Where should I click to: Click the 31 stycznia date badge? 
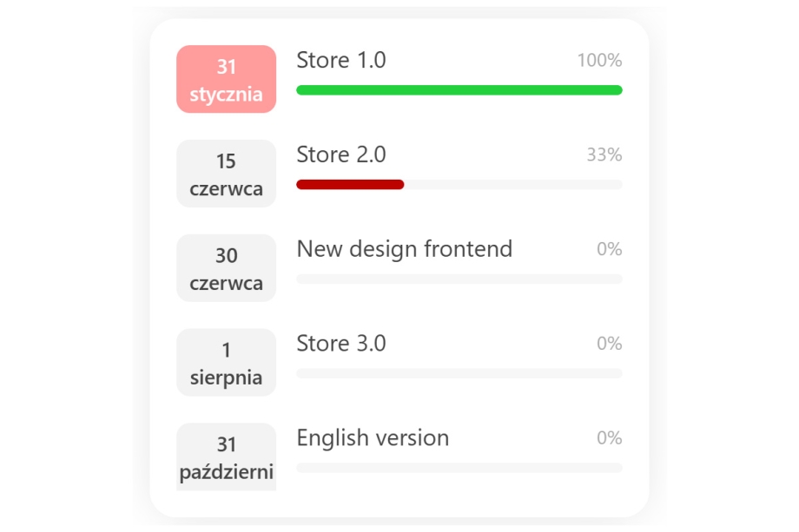click(227, 79)
